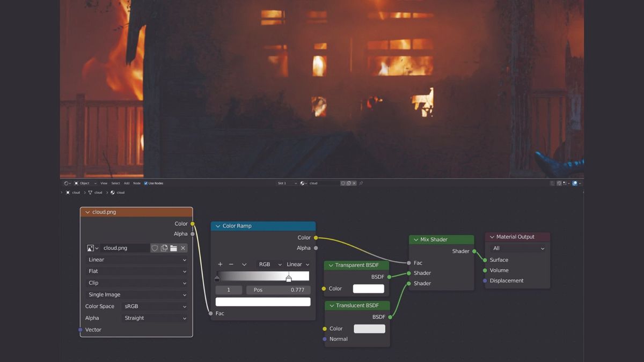Collapse the Color Ramp node header
Image resolution: width=644 pixels, height=362 pixels.
217,226
